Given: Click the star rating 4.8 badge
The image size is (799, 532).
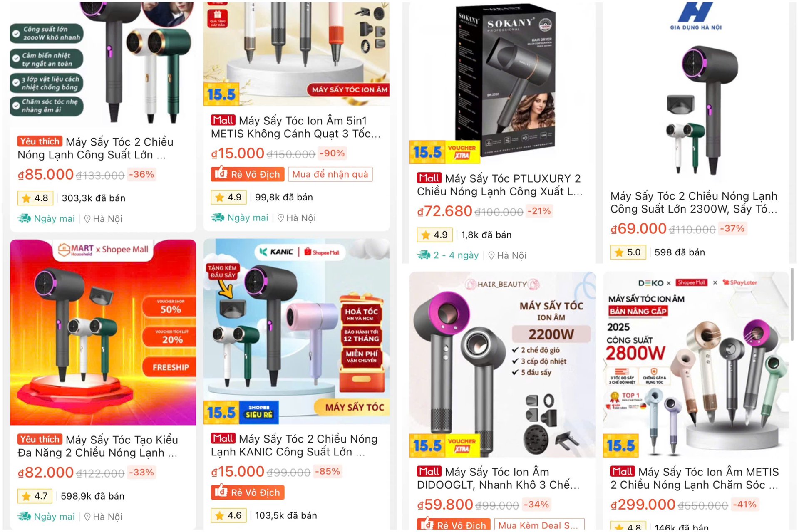Looking at the screenshot, I should (35, 198).
